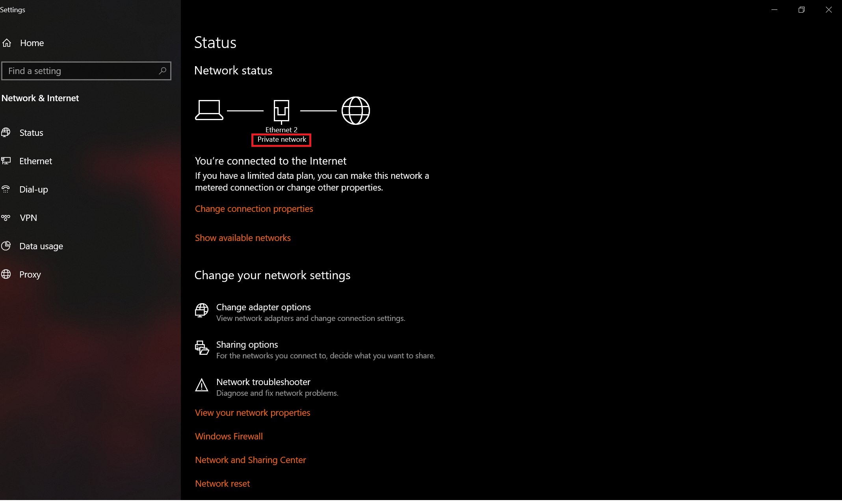This screenshot has width=842, height=504.
Task: Click the Dial-up phone icon
Action: click(6, 189)
